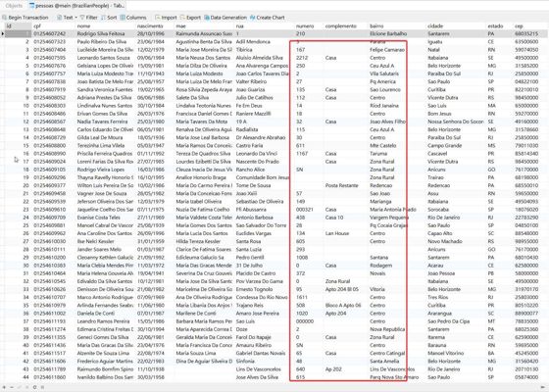
Task: Click the complemento column header
Action: tap(341, 26)
